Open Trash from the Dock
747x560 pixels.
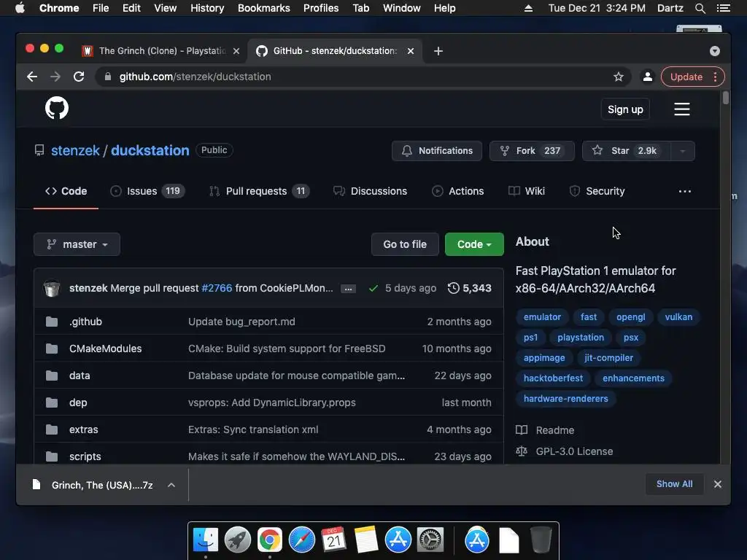pyautogui.click(x=541, y=540)
